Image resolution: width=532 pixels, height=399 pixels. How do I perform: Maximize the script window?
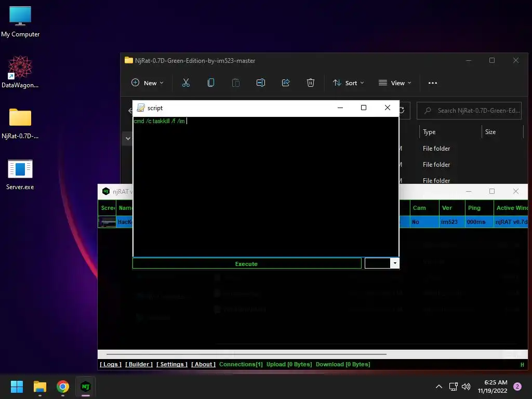click(363, 108)
